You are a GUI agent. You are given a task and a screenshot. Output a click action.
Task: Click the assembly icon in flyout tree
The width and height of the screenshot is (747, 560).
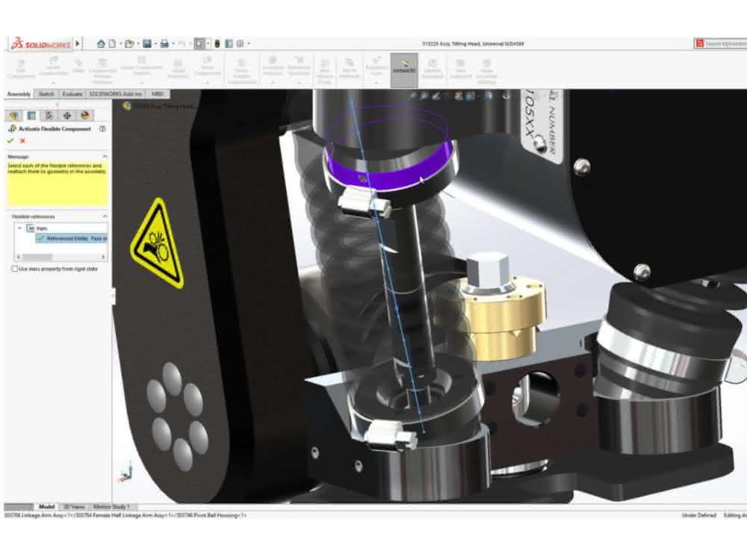127,106
